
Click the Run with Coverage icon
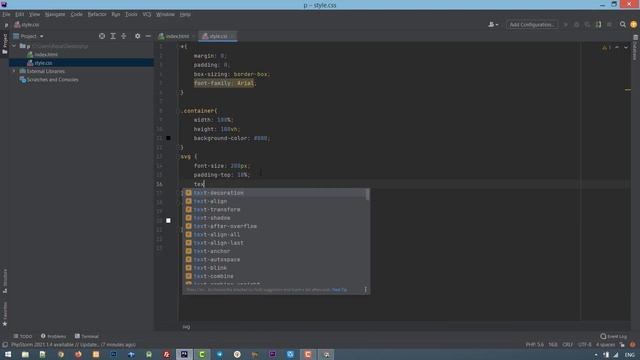click(587, 24)
